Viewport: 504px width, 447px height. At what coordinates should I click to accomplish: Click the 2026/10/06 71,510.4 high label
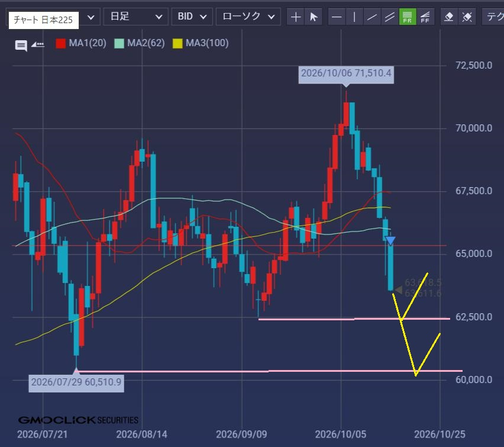pyautogui.click(x=346, y=75)
